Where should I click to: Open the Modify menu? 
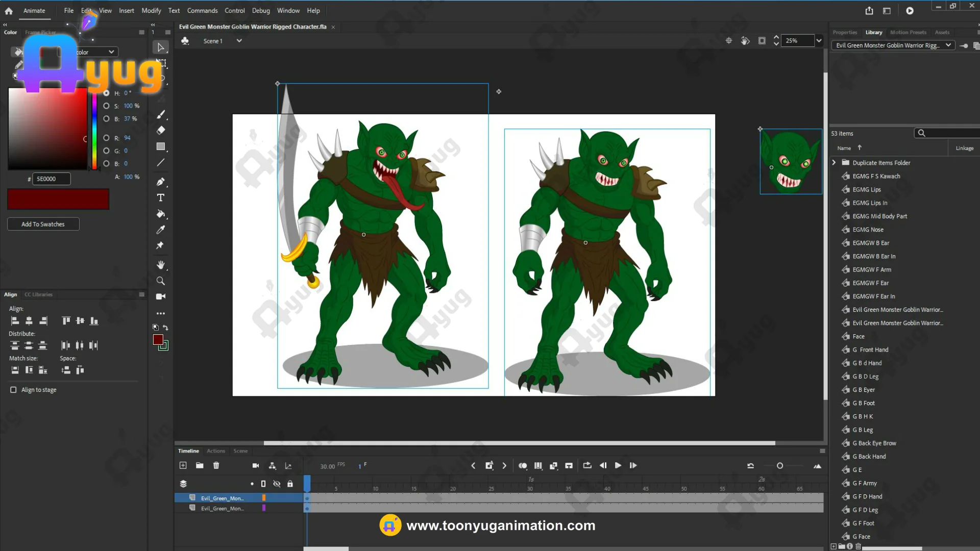(x=151, y=11)
